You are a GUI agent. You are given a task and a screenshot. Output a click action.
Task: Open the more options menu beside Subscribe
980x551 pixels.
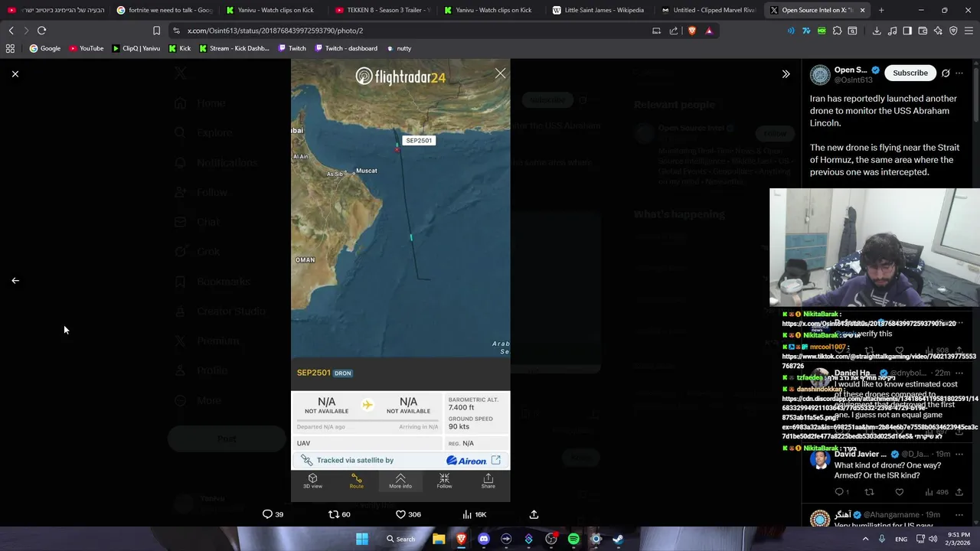(x=959, y=73)
